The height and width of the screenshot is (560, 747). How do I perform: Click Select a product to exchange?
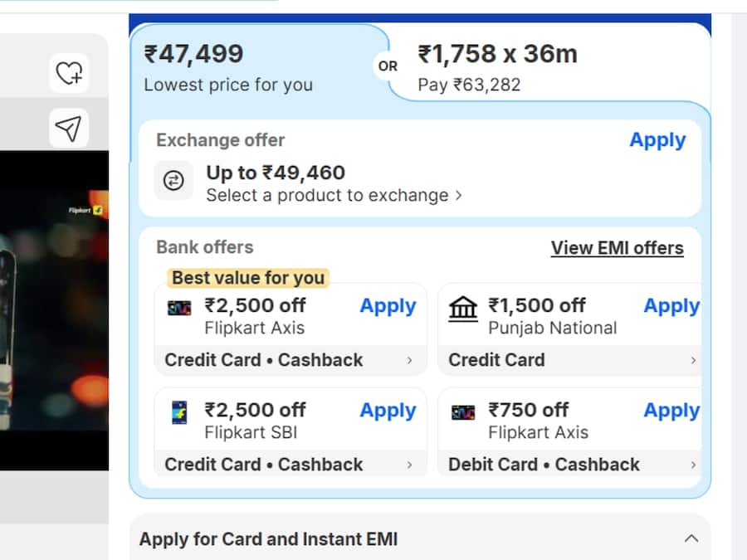point(334,196)
